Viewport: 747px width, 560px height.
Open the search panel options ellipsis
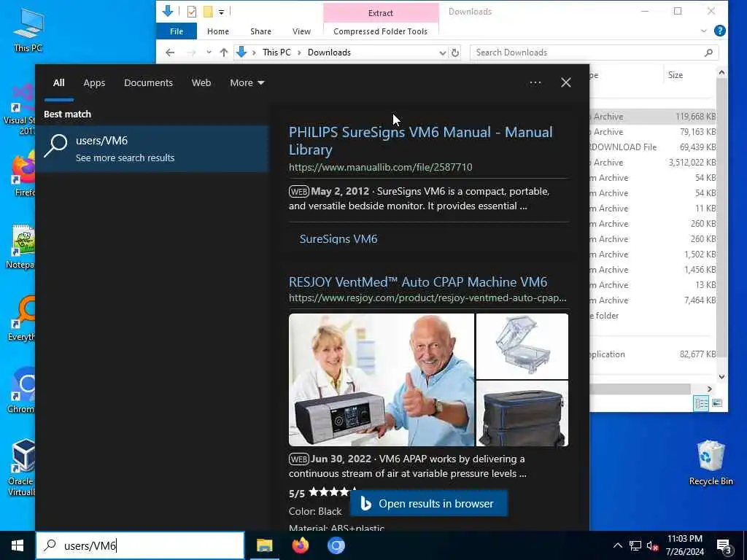[535, 83]
